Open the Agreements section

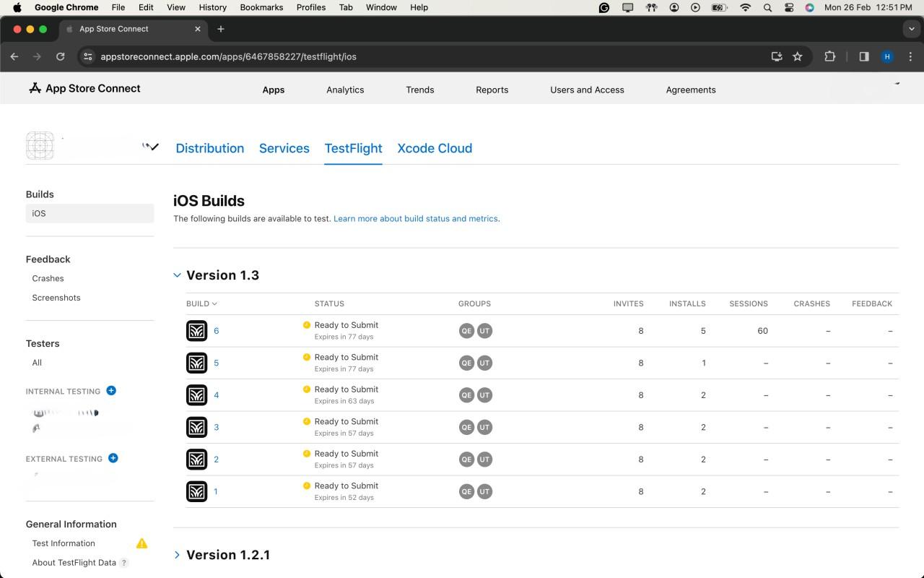pos(691,90)
